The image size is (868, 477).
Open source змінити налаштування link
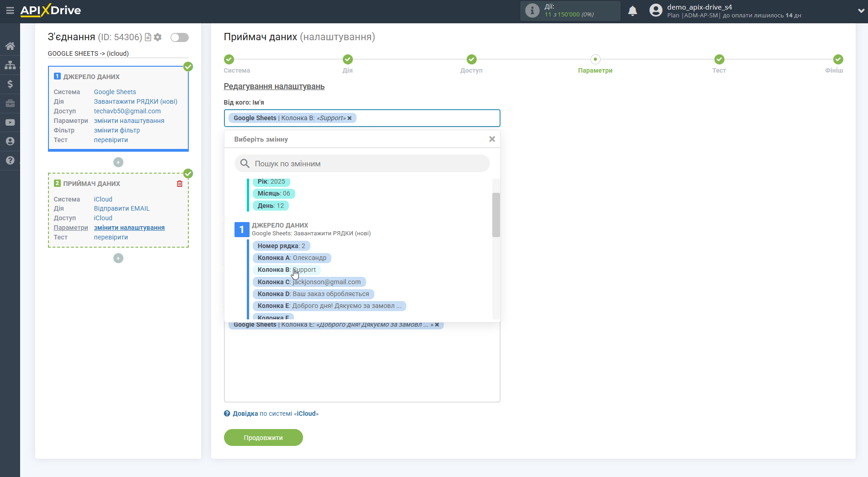pos(129,121)
